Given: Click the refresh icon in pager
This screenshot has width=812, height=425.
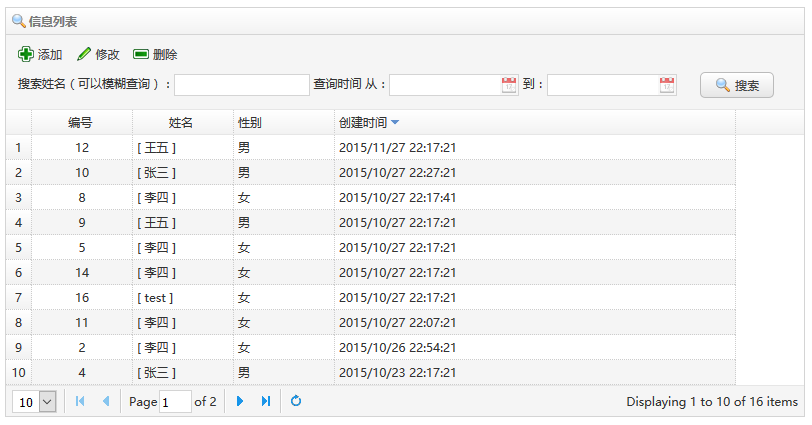Looking at the screenshot, I should tap(296, 401).
